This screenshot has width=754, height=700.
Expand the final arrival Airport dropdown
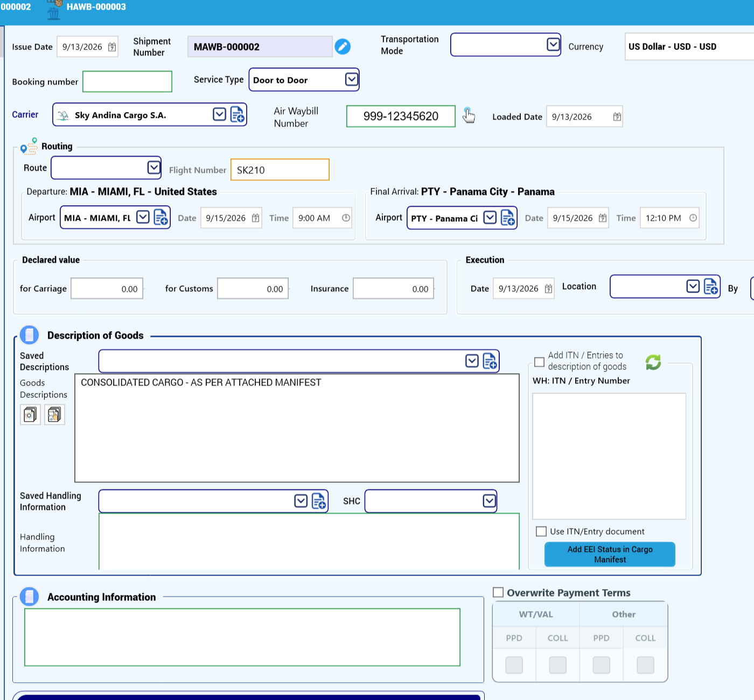(490, 218)
